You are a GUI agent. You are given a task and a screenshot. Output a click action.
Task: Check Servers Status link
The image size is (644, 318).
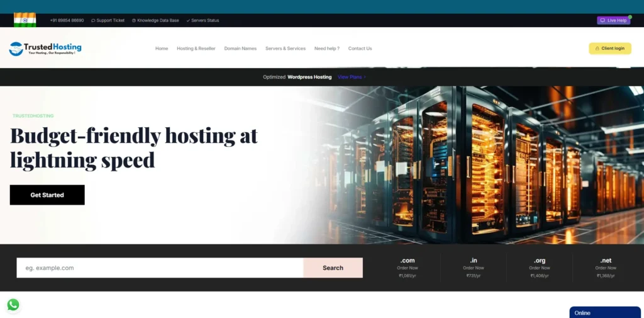[203, 20]
